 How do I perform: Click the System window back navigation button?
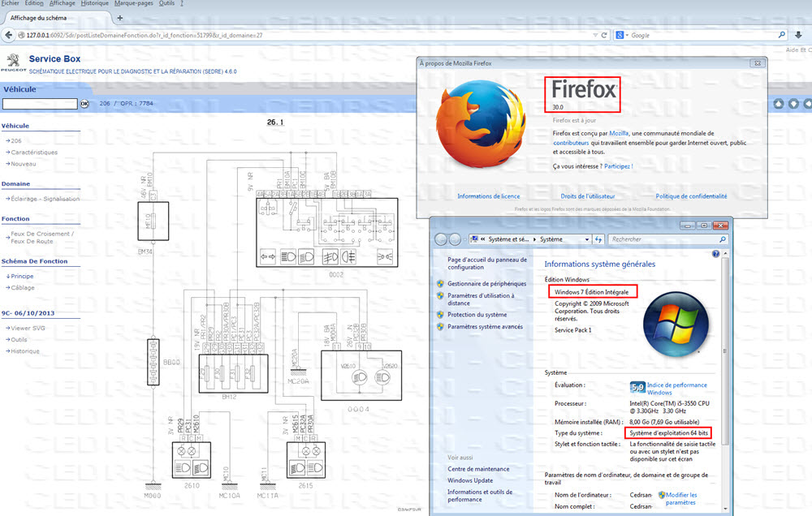(x=441, y=239)
